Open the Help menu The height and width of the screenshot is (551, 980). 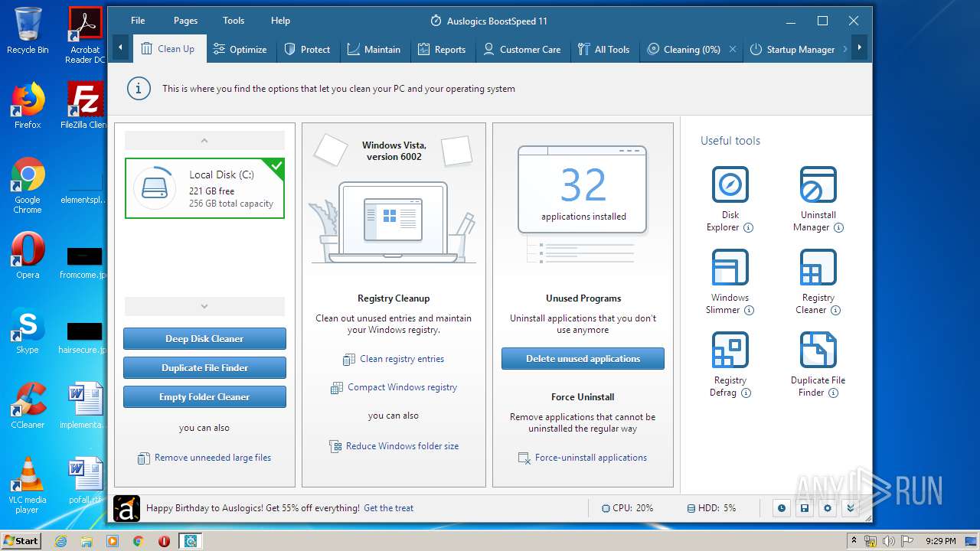click(280, 21)
